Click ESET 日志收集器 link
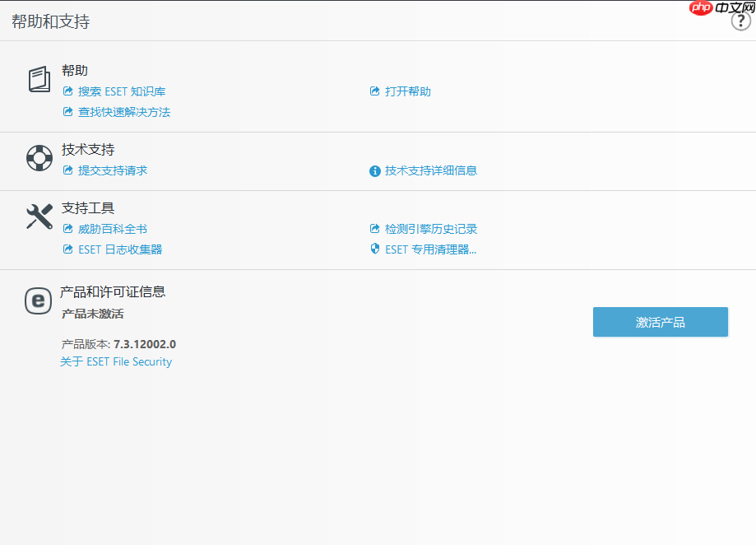The image size is (756, 545). tap(119, 249)
